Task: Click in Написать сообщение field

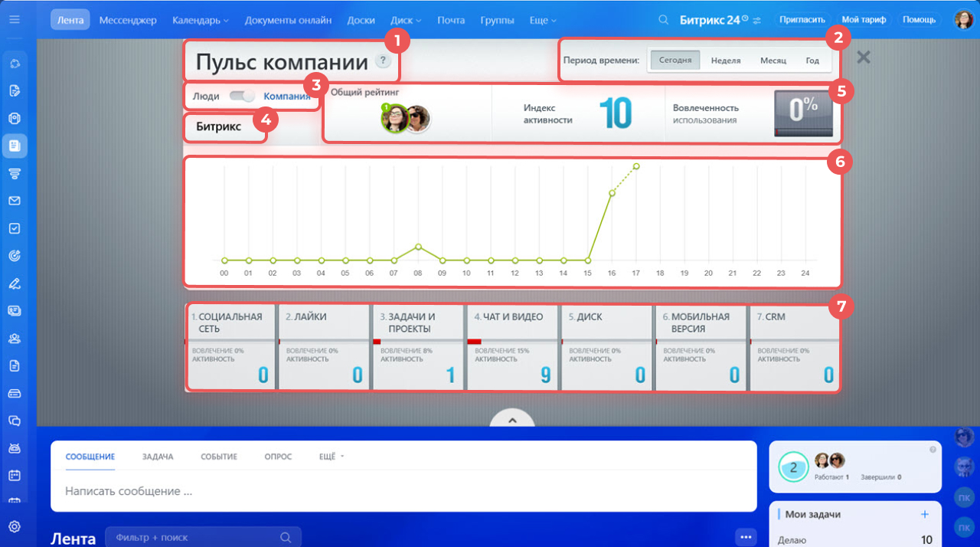Action: click(403, 491)
